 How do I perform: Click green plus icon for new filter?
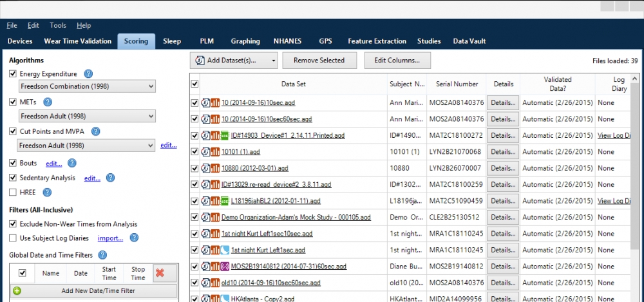(17, 291)
